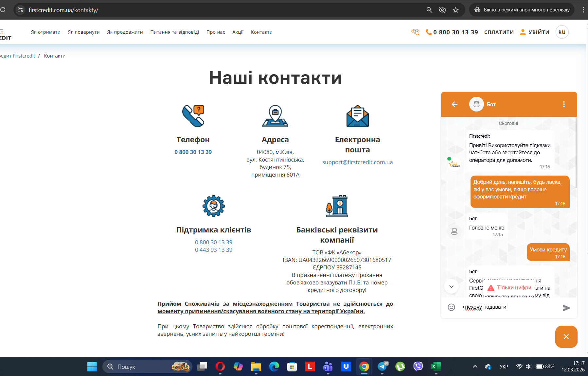Bookmark this page with the star icon
This screenshot has height=376, width=588.
coord(455,10)
